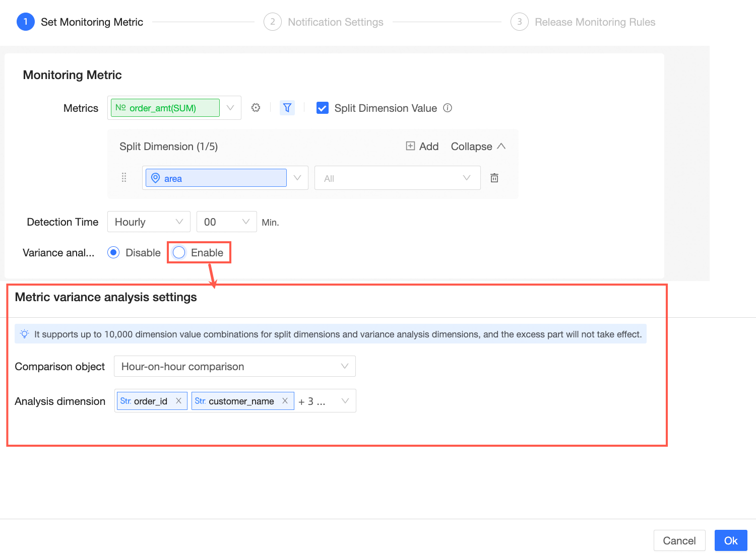This screenshot has width=756, height=556.
Task: Open metric settings gear icon
Action: coord(256,108)
